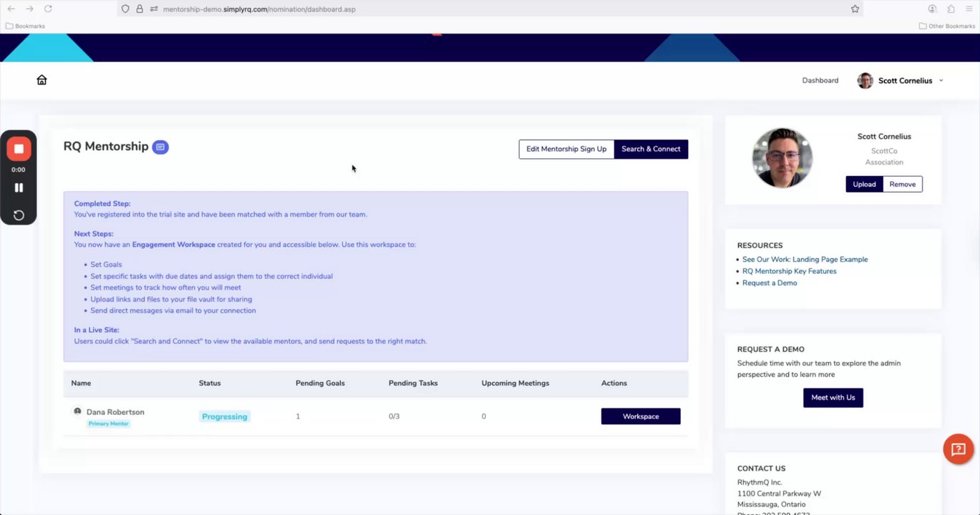
Task: Click browser back arrow
Action: point(11,9)
